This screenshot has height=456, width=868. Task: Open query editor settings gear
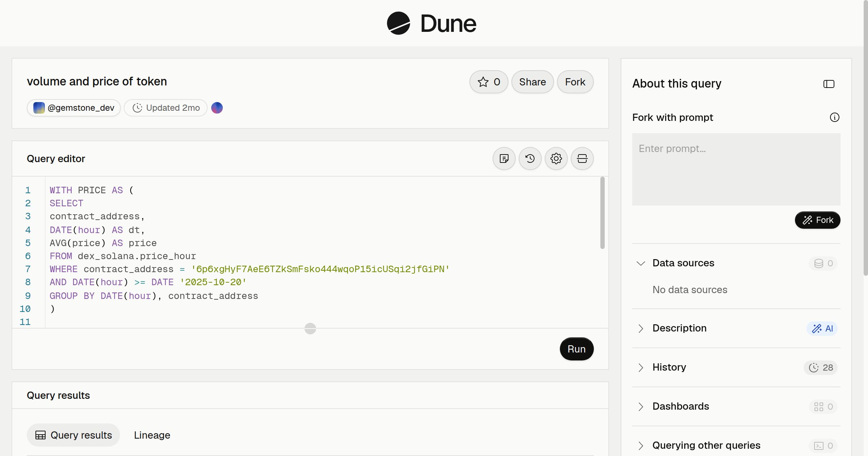click(x=556, y=159)
